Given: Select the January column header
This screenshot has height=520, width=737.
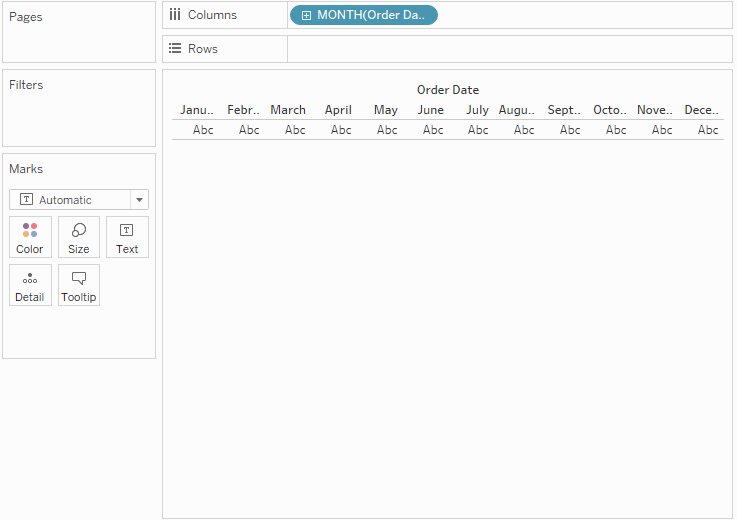Looking at the screenshot, I should [x=197, y=110].
